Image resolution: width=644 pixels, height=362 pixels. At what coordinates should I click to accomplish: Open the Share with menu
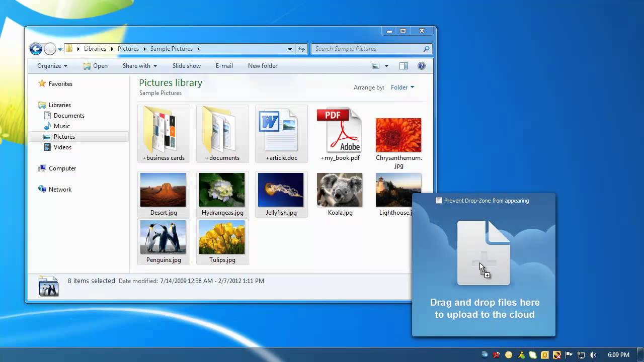(x=140, y=66)
